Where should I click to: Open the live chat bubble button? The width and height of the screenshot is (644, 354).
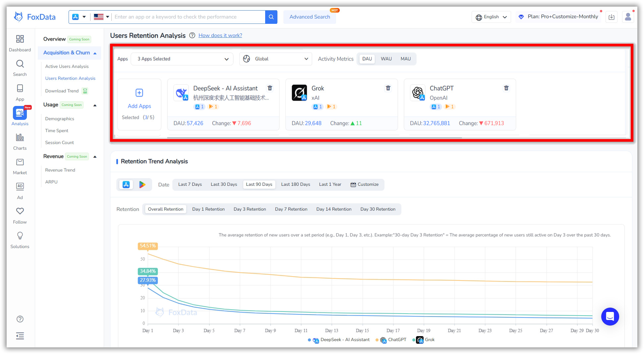coord(610,317)
